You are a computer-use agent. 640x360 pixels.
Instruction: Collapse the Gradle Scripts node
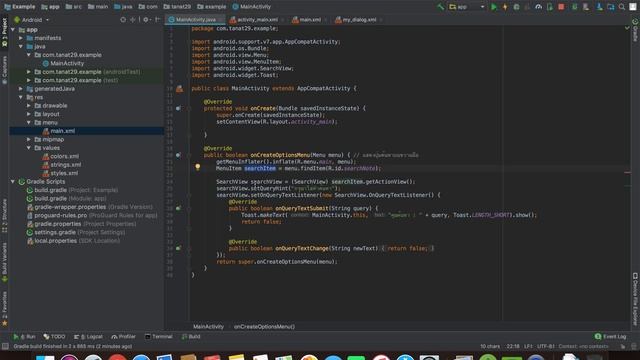click(x=13, y=182)
